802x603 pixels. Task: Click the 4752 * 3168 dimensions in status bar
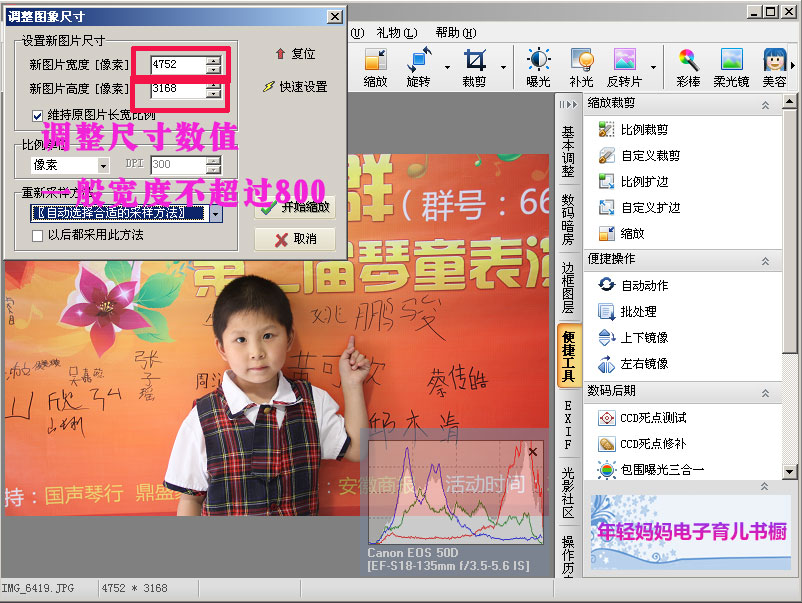[x=135, y=588]
